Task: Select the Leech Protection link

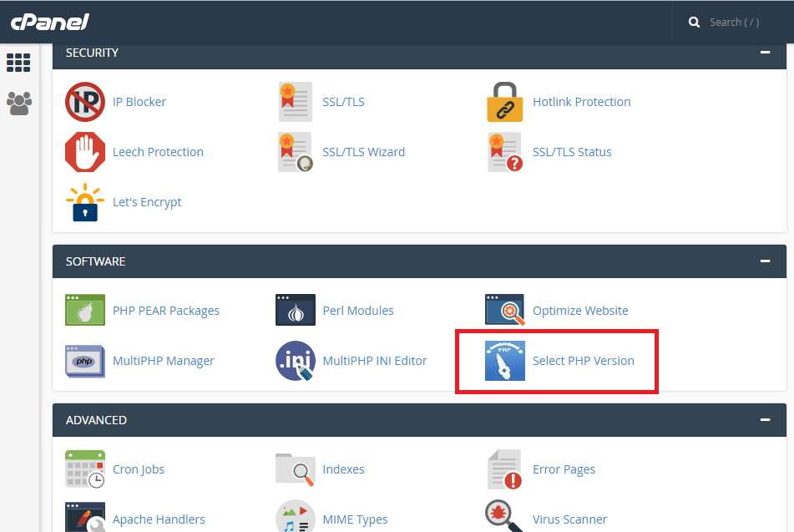Action: click(x=158, y=152)
